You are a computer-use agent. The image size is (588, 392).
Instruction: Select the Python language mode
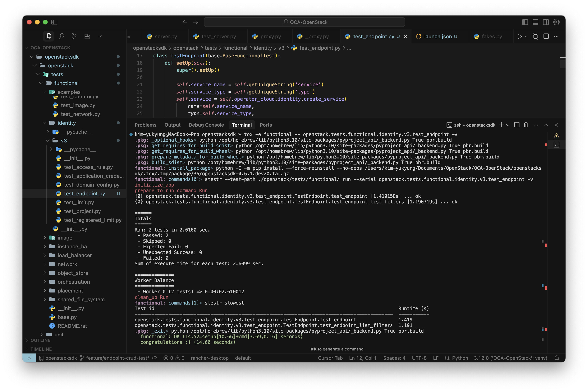click(x=460, y=358)
